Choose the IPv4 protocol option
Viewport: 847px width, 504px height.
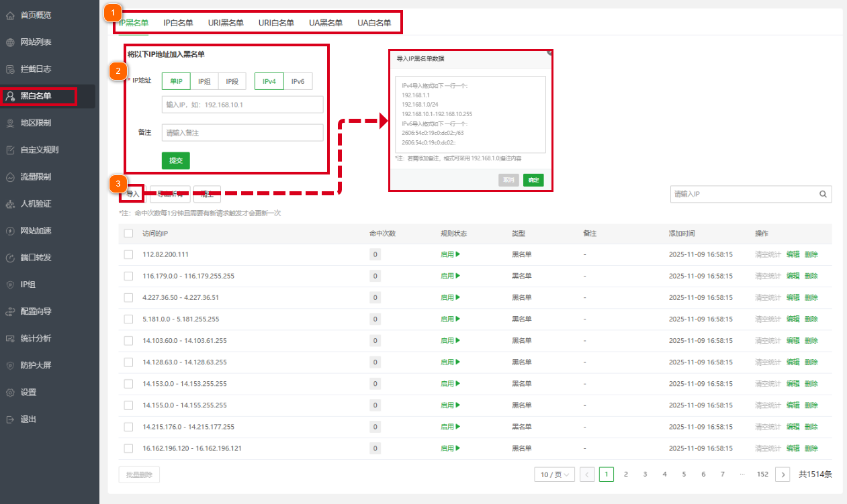[269, 81]
